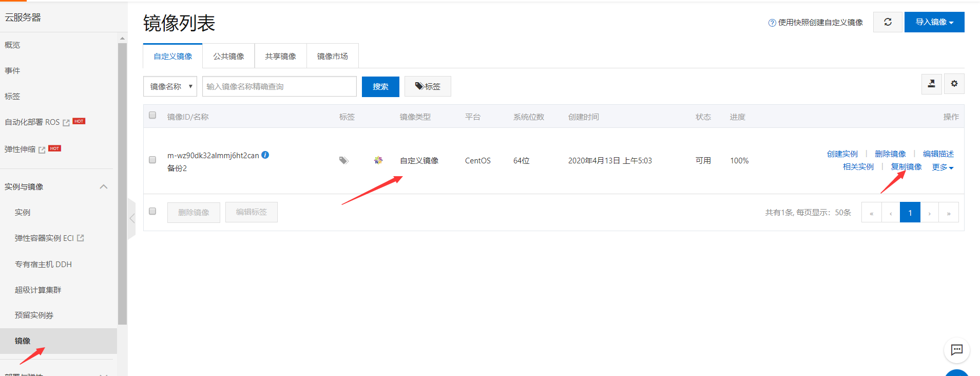This screenshot has width=980, height=376.
Task: Check the box for image 备份2
Action: (x=152, y=160)
